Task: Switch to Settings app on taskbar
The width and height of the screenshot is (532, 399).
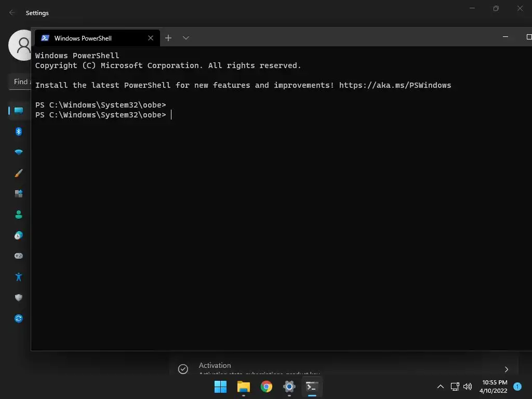Action: coord(289,387)
